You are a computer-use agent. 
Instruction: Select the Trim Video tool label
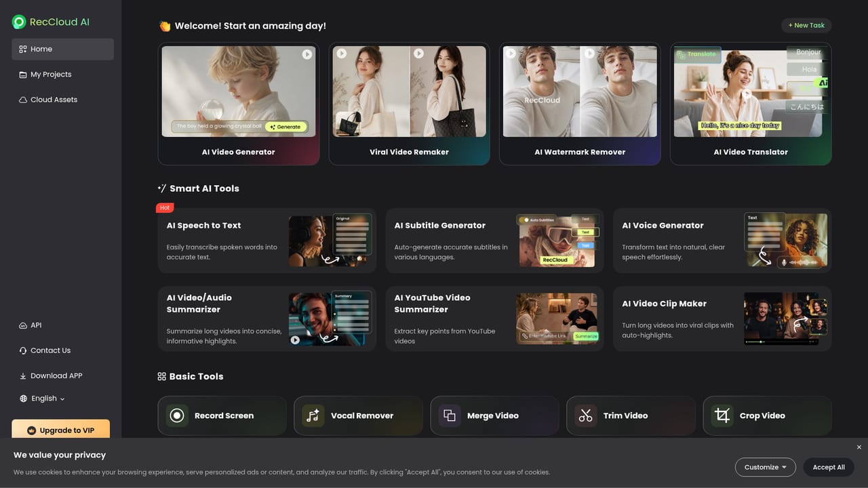click(x=625, y=415)
